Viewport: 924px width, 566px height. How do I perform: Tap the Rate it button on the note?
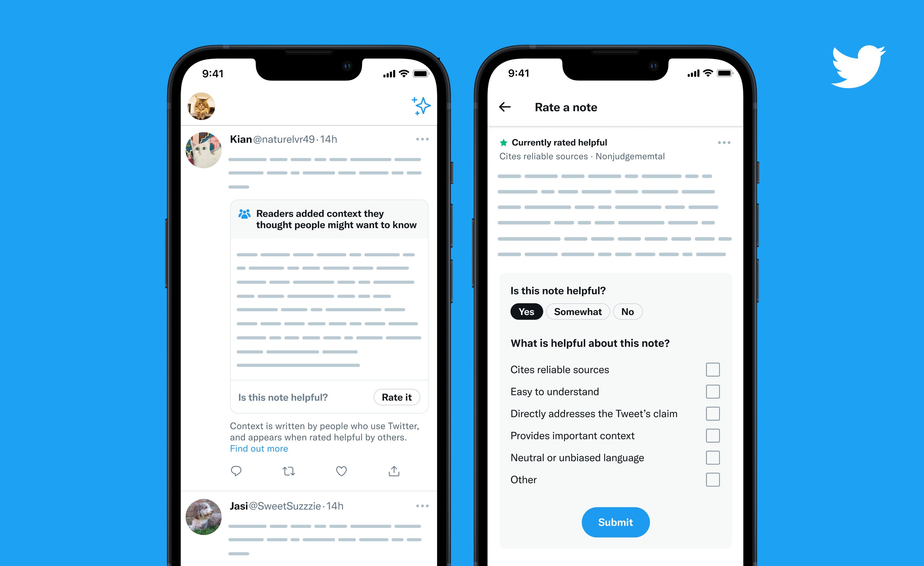[x=397, y=397]
